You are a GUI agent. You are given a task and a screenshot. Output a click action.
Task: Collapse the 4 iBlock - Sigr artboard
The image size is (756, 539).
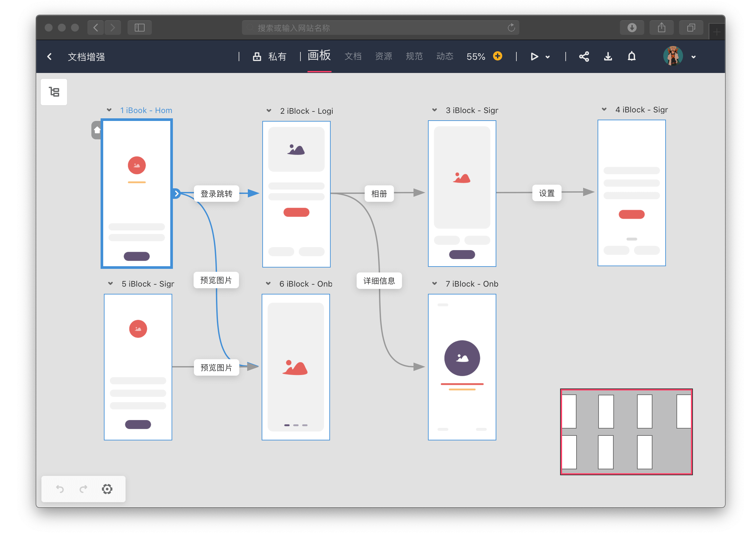coord(604,109)
